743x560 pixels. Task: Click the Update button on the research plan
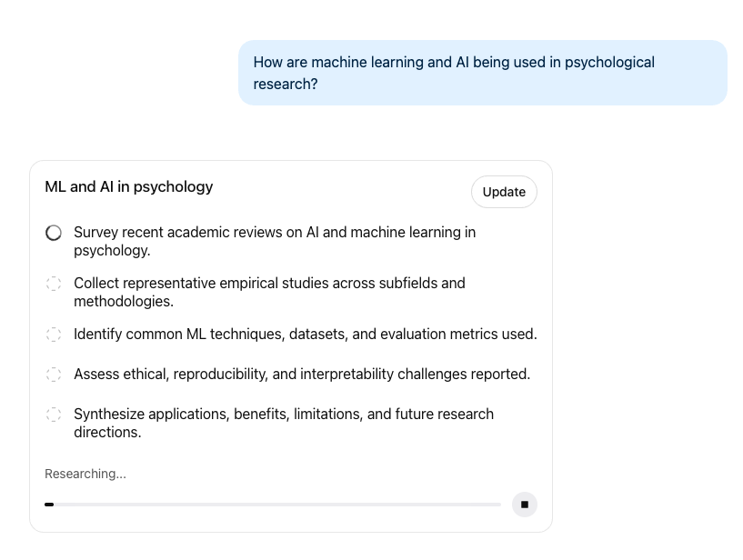[x=504, y=192]
